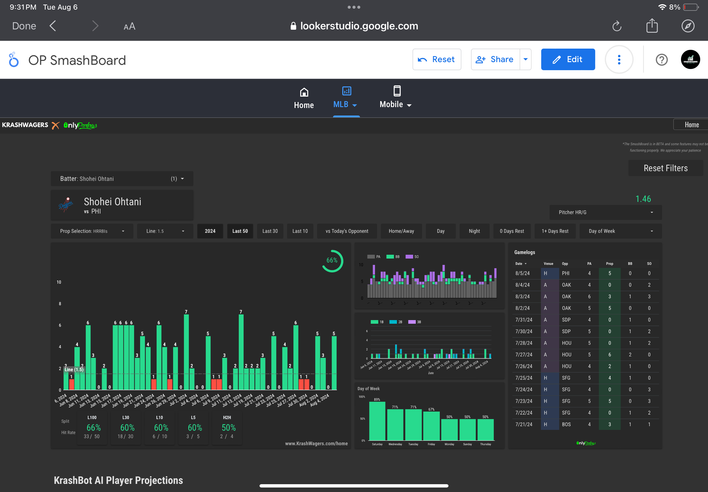Toggle the Home/Away filter
This screenshot has width=708, height=492.
pyautogui.click(x=401, y=231)
